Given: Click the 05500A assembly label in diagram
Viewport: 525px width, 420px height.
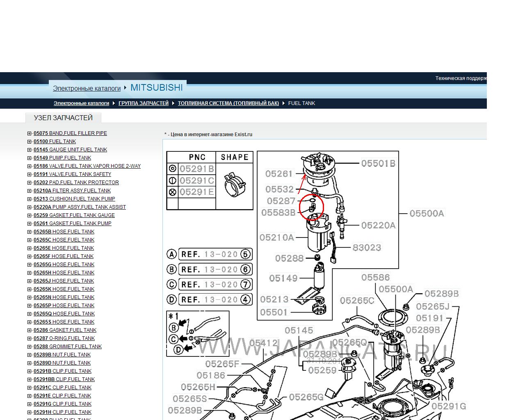Looking at the screenshot, I should [427, 213].
